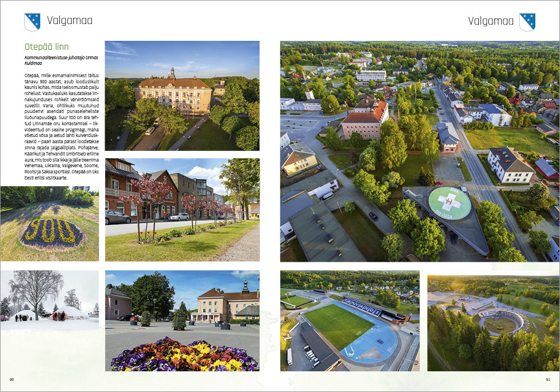The image size is (560, 392).
Task: Click page number 91
Action: (x=548, y=379)
